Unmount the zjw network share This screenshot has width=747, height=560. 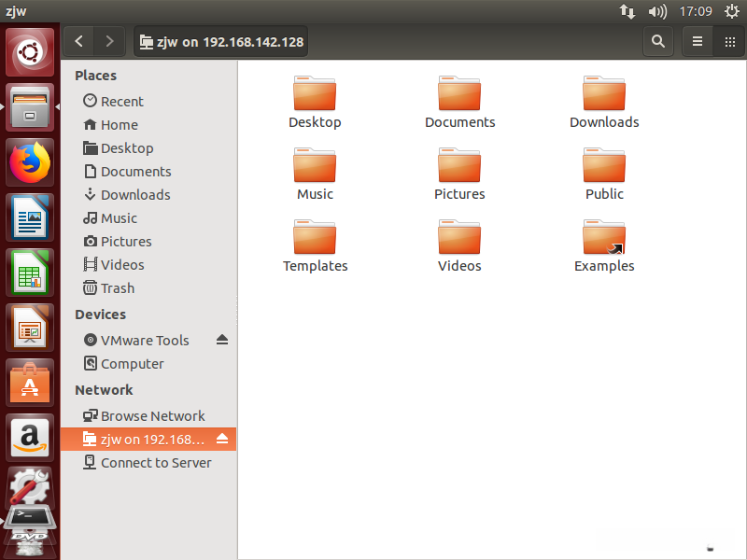coord(222,439)
